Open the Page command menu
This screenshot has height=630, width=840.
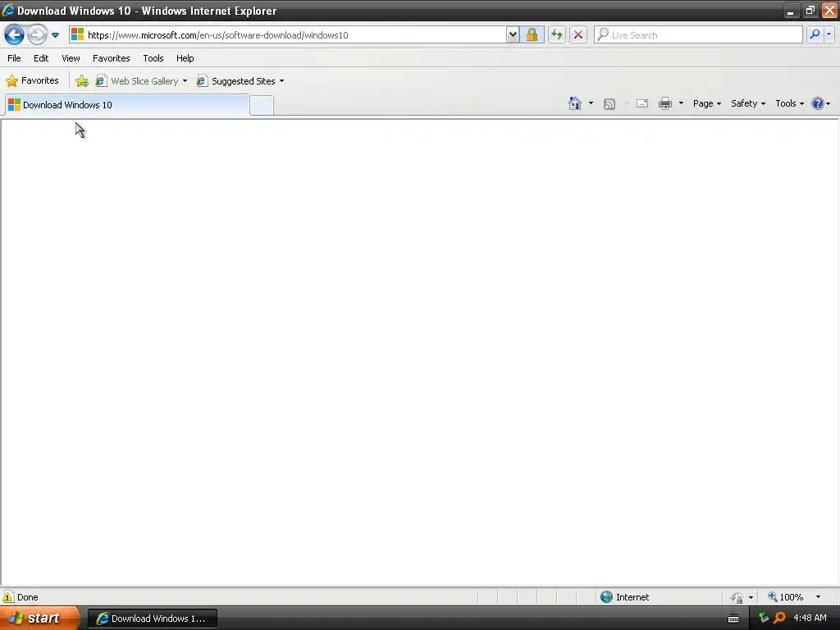(x=706, y=103)
